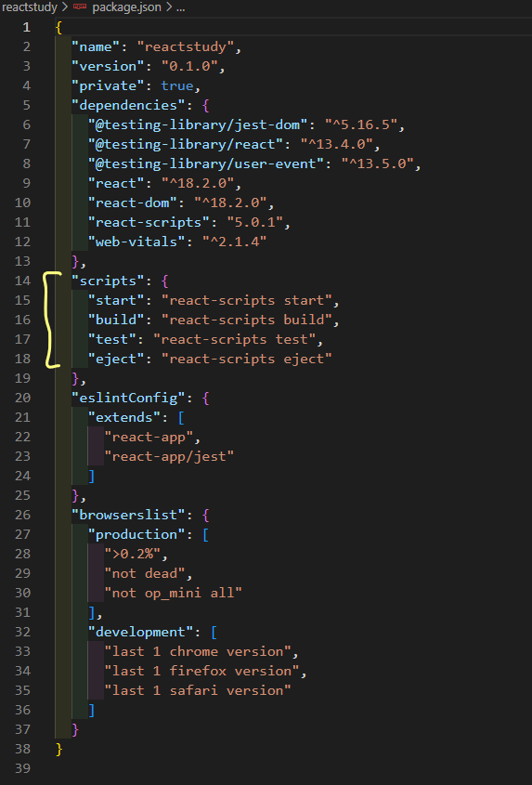Click the package.json breadcrumb item

[x=126, y=7]
